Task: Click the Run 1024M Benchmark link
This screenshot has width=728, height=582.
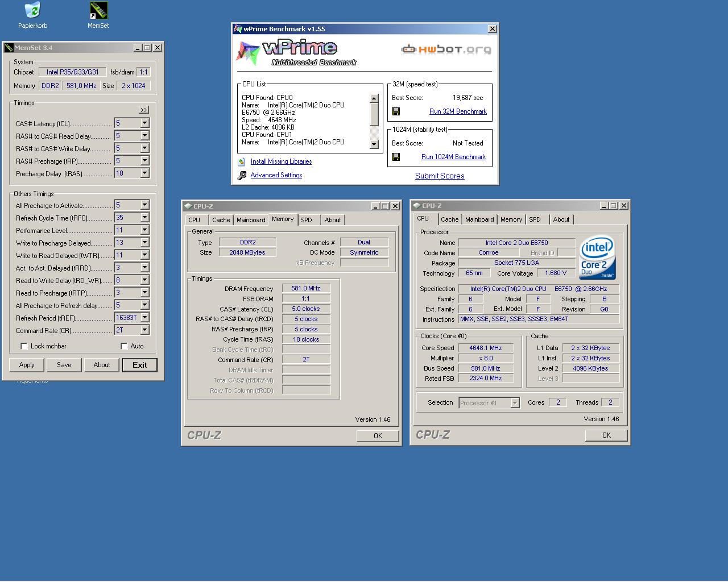Action: [453, 157]
